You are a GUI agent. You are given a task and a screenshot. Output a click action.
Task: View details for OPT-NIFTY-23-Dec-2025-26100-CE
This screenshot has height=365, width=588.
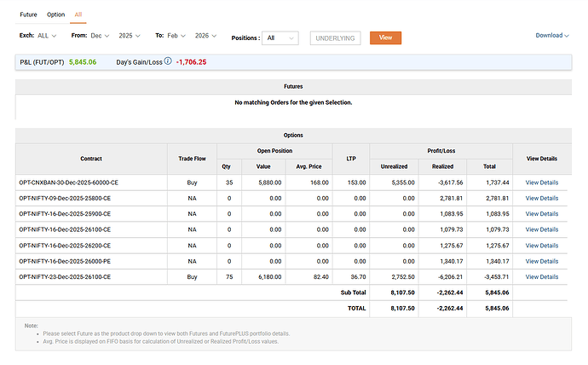541,277
